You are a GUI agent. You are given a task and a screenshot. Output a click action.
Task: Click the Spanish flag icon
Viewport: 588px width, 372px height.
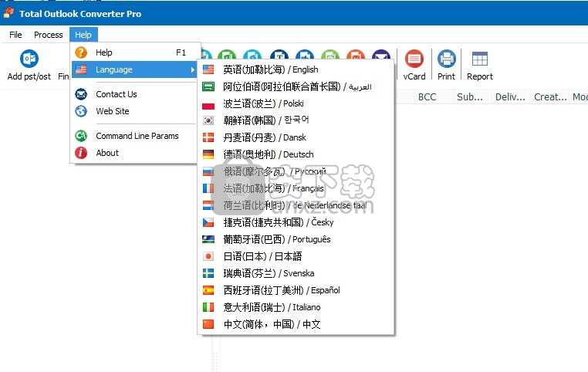[208, 290]
